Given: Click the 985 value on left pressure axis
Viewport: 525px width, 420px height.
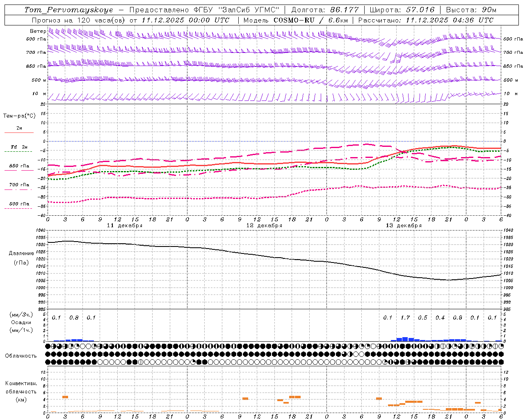Looking at the screenshot, I should coord(42,309).
